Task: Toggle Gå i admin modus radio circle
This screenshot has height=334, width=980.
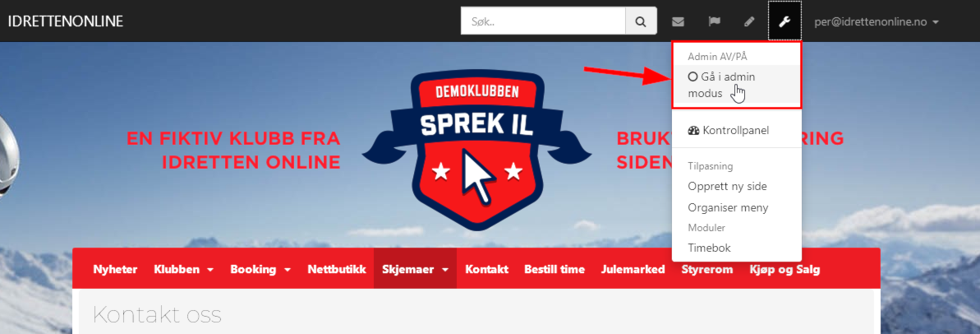Action: (692, 77)
